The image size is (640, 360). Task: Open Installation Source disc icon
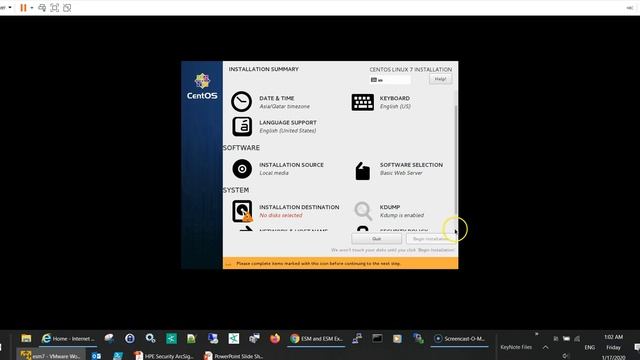click(x=242, y=169)
